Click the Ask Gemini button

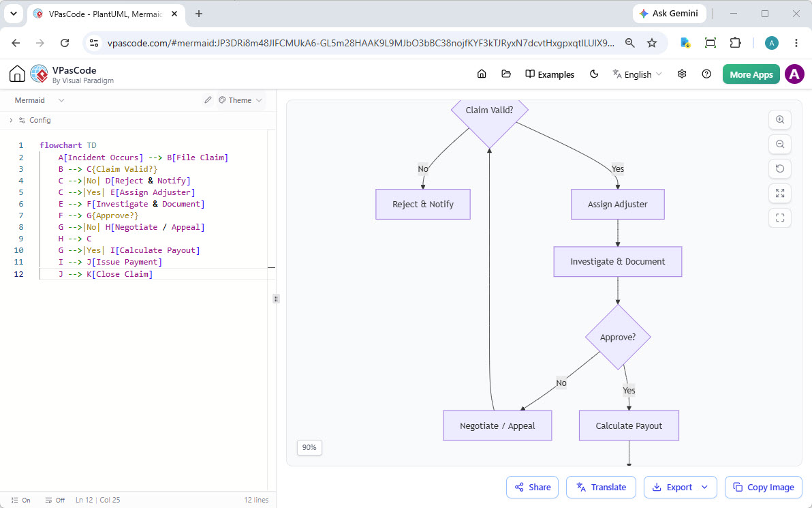pyautogui.click(x=669, y=14)
